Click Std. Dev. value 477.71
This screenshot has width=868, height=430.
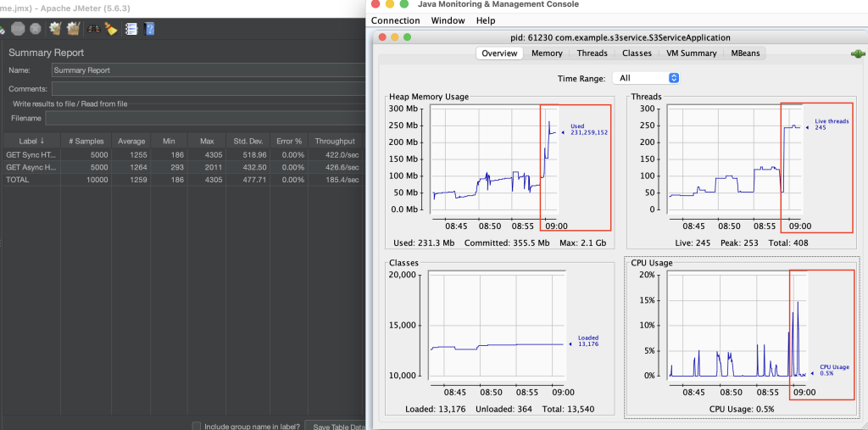coord(255,180)
